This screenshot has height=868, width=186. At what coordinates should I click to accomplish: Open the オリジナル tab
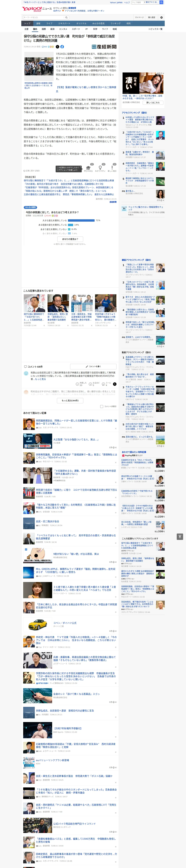pyautogui.click(x=81, y=24)
